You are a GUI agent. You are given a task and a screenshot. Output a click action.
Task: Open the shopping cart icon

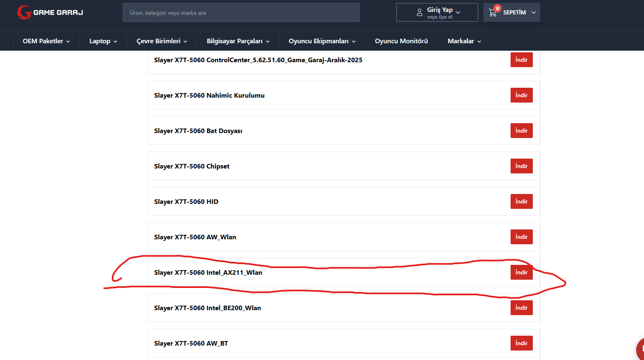[492, 13]
